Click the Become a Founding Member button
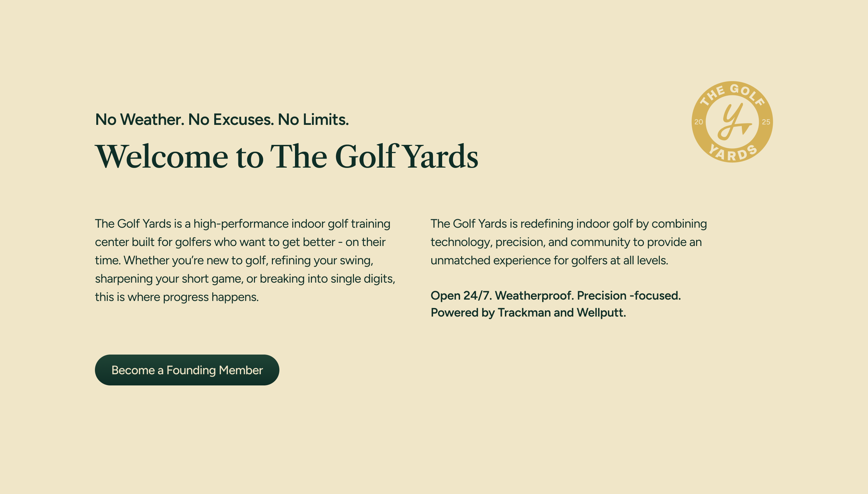868x494 pixels. [187, 370]
